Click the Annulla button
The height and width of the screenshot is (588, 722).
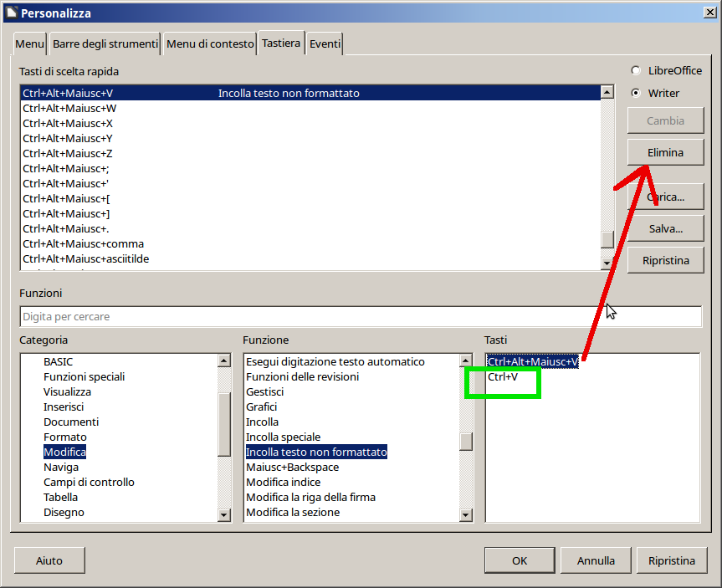point(596,560)
